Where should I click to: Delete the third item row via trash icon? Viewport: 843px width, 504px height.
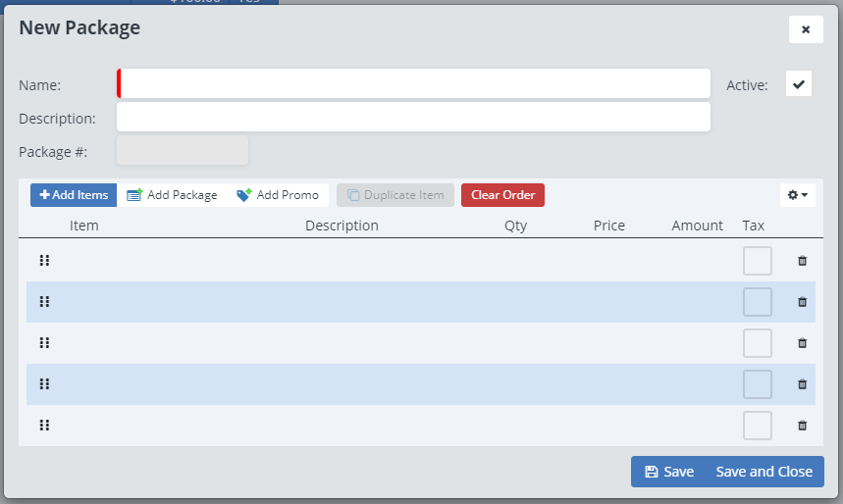click(802, 343)
